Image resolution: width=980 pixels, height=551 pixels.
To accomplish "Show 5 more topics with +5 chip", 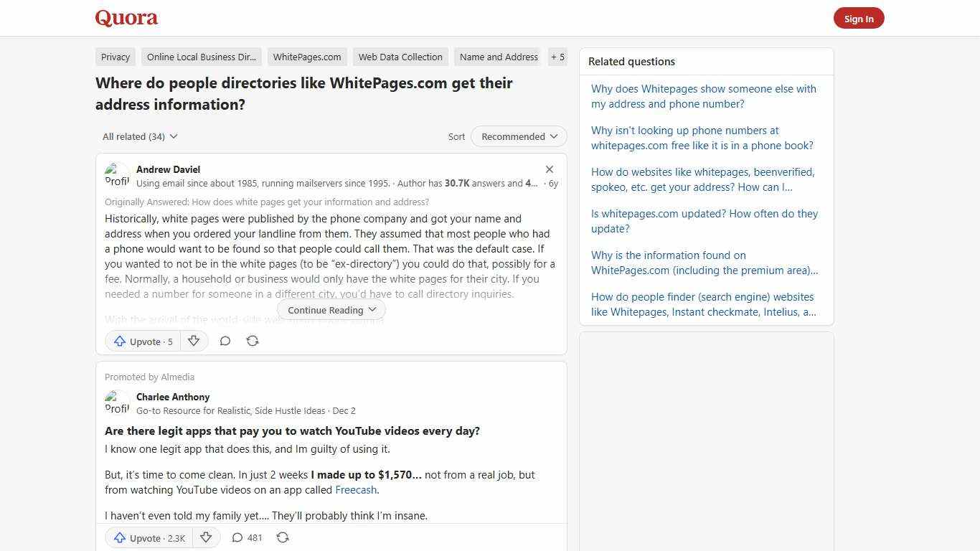I will tap(557, 57).
